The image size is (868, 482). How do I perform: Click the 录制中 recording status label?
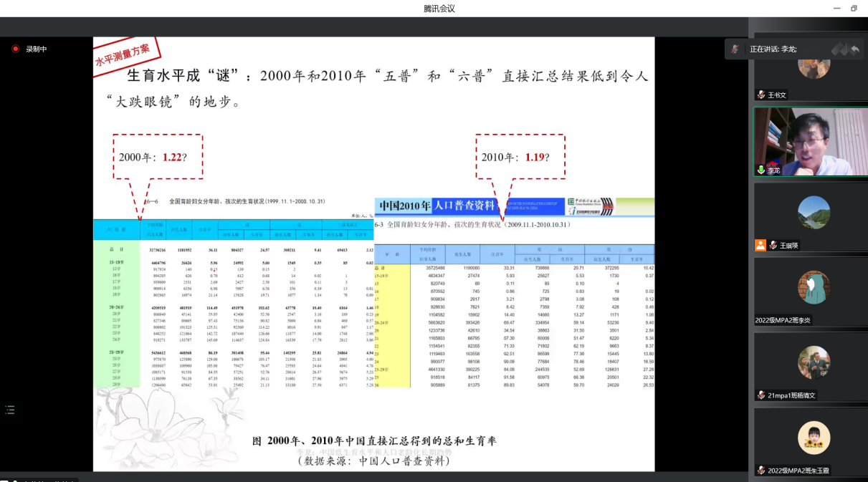36,49
